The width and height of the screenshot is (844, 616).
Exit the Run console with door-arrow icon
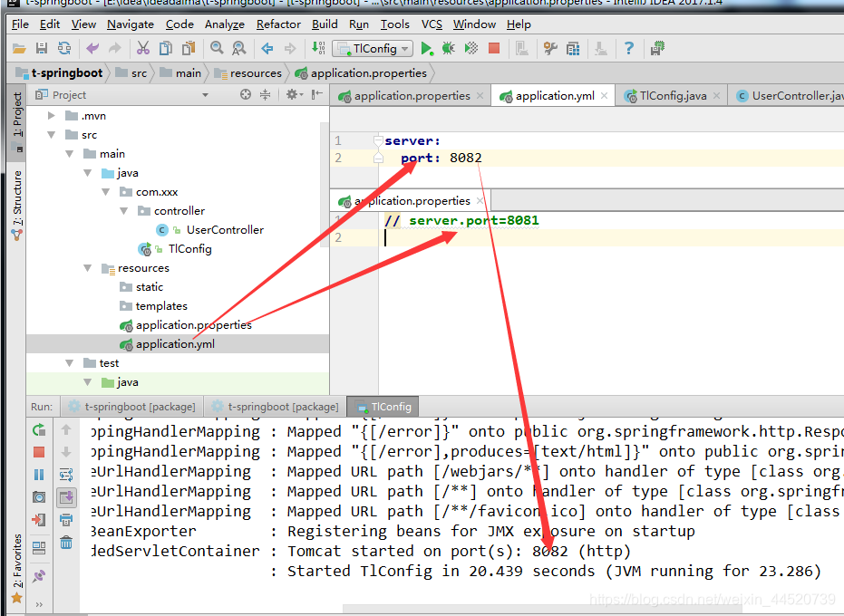click(39, 520)
